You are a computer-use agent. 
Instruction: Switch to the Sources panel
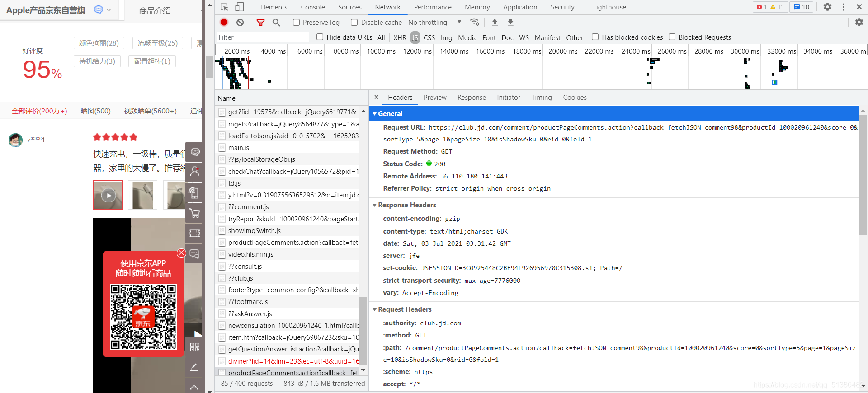(349, 7)
